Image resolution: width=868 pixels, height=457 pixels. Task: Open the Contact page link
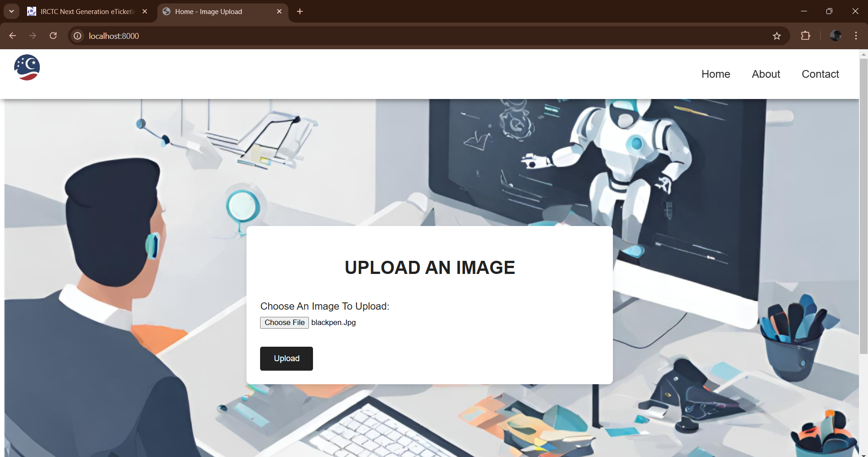820,74
